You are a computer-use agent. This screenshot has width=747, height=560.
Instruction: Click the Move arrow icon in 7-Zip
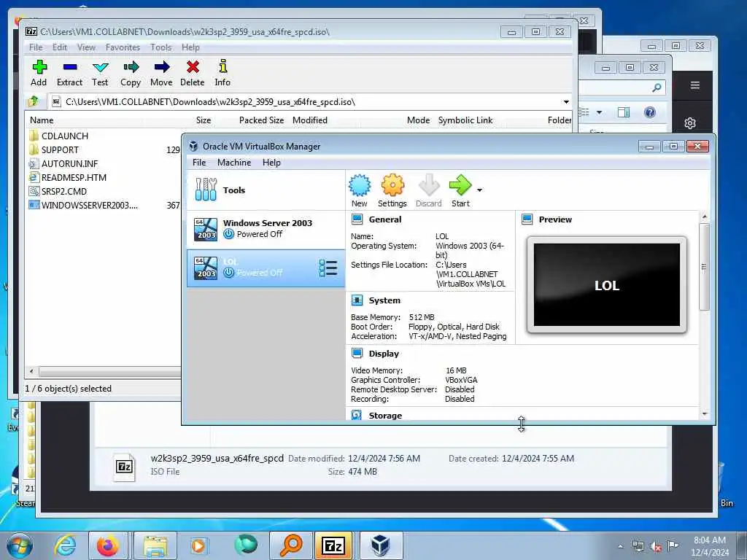(161, 73)
